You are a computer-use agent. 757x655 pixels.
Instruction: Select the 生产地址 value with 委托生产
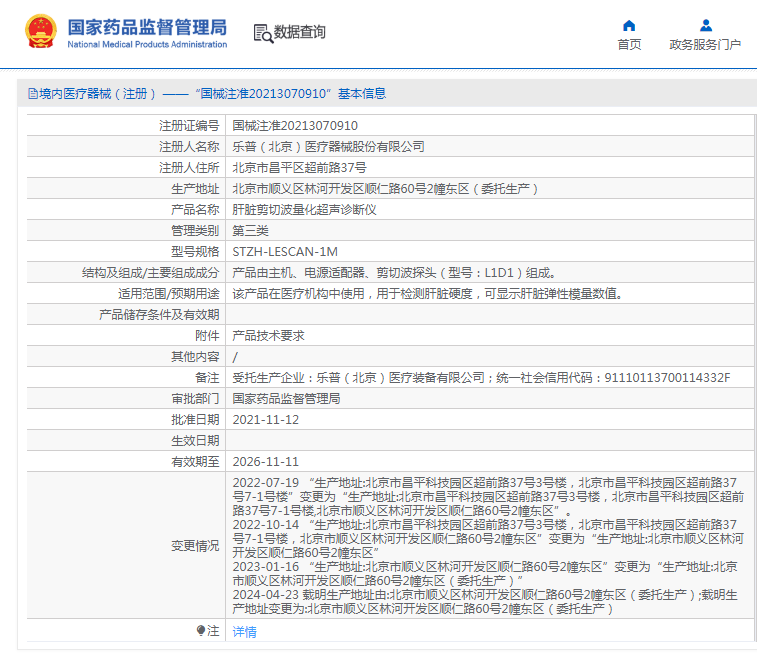(x=385, y=189)
